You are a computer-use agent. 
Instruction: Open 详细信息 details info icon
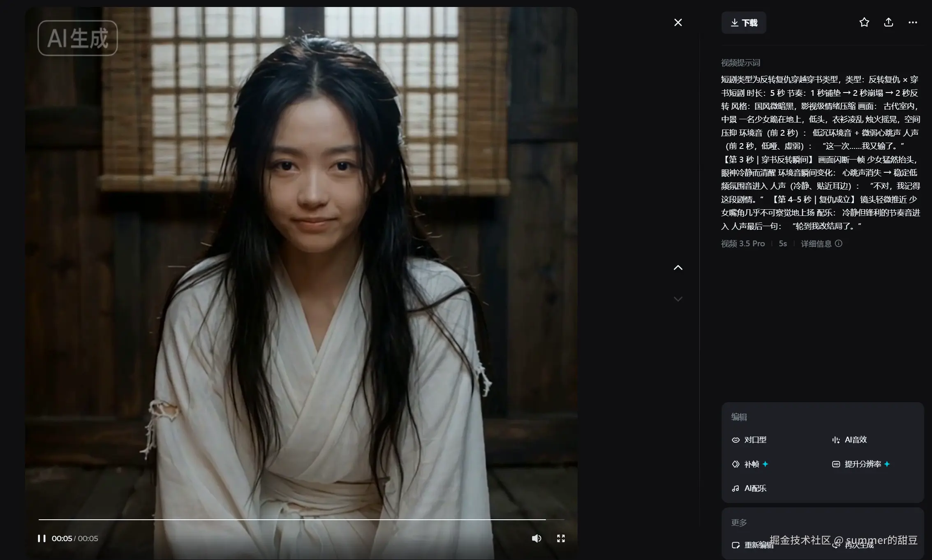(839, 243)
